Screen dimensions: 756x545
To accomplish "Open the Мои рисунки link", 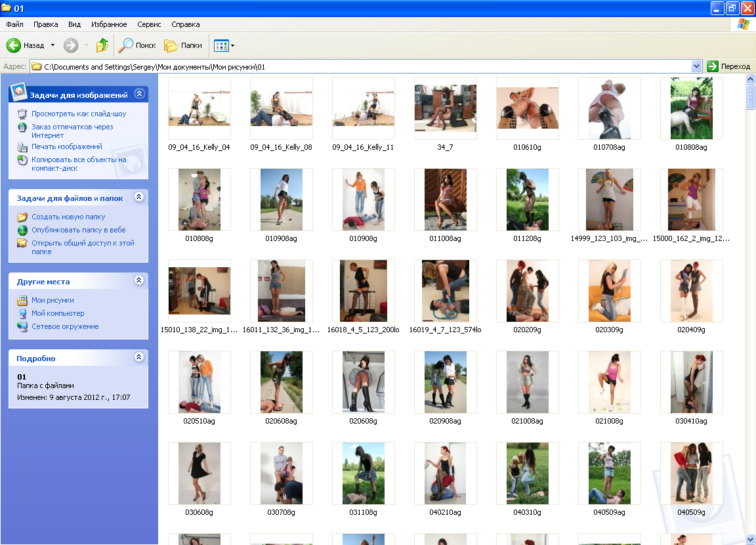I will (52, 300).
